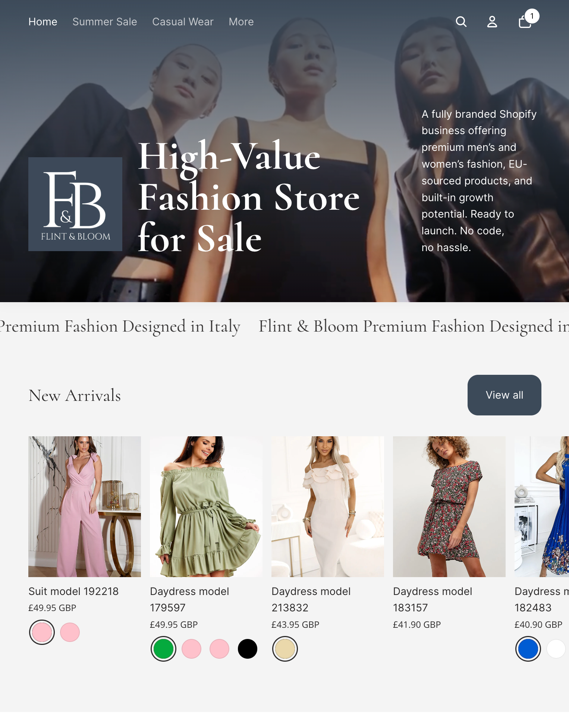This screenshot has width=569, height=728.
Task: Open the Suit model 192218 link
Action: tap(73, 591)
